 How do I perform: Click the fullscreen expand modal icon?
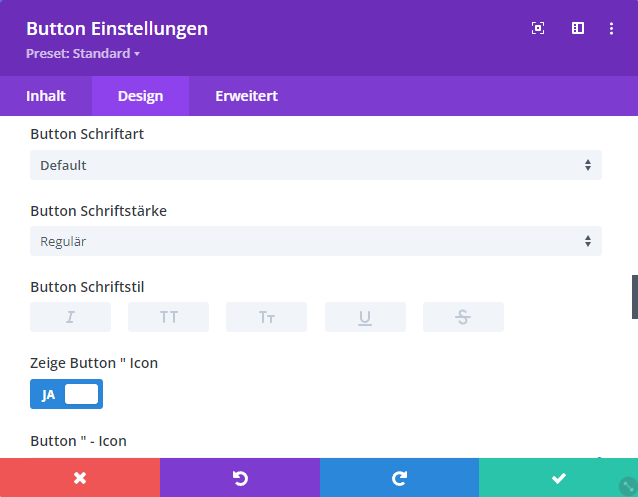coord(538,29)
